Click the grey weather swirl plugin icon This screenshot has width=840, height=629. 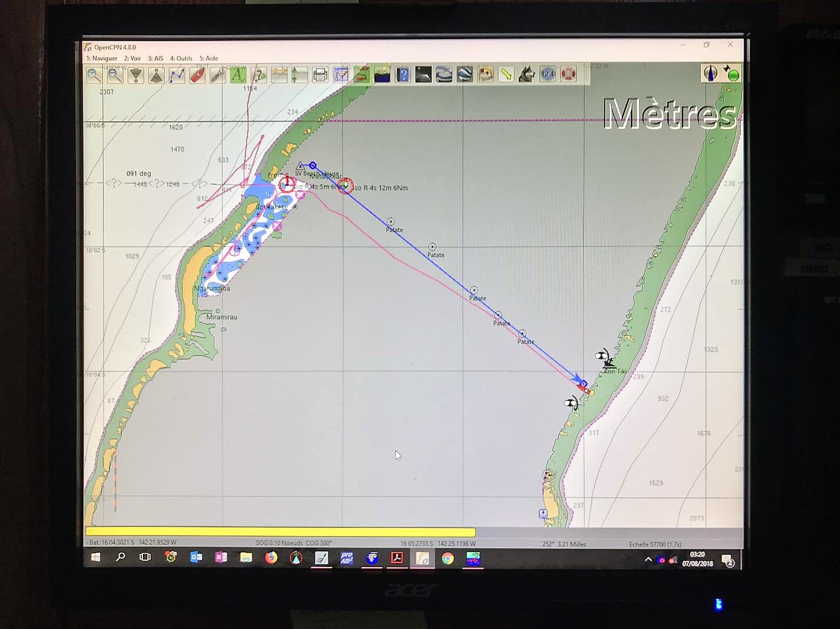point(444,75)
